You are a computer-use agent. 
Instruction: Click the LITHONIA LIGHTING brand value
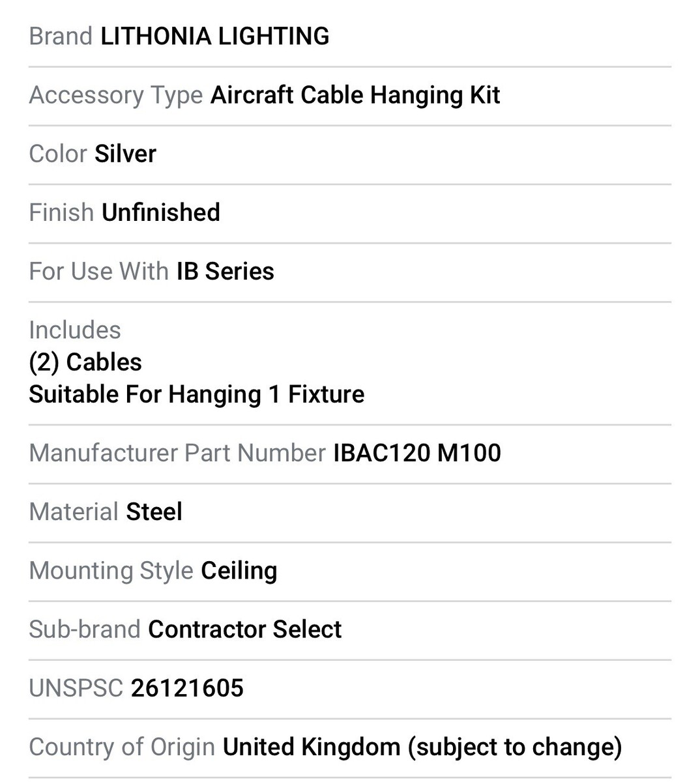[214, 36]
